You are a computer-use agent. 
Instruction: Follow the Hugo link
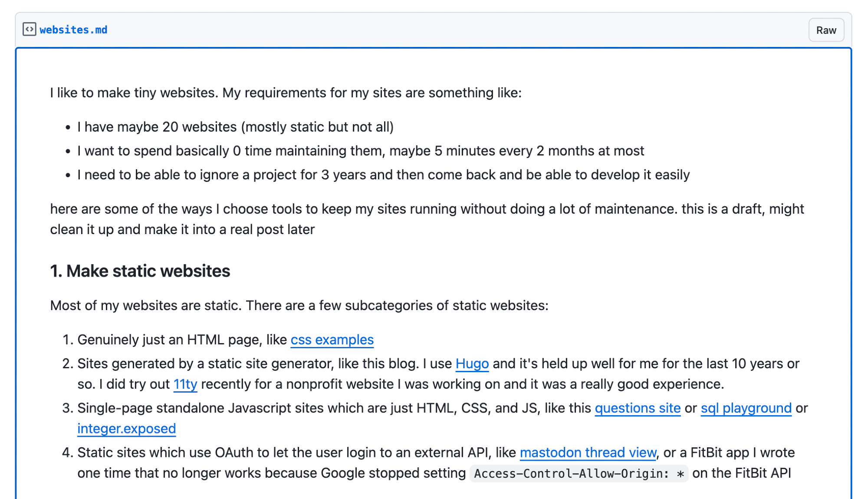click(472, 364)
